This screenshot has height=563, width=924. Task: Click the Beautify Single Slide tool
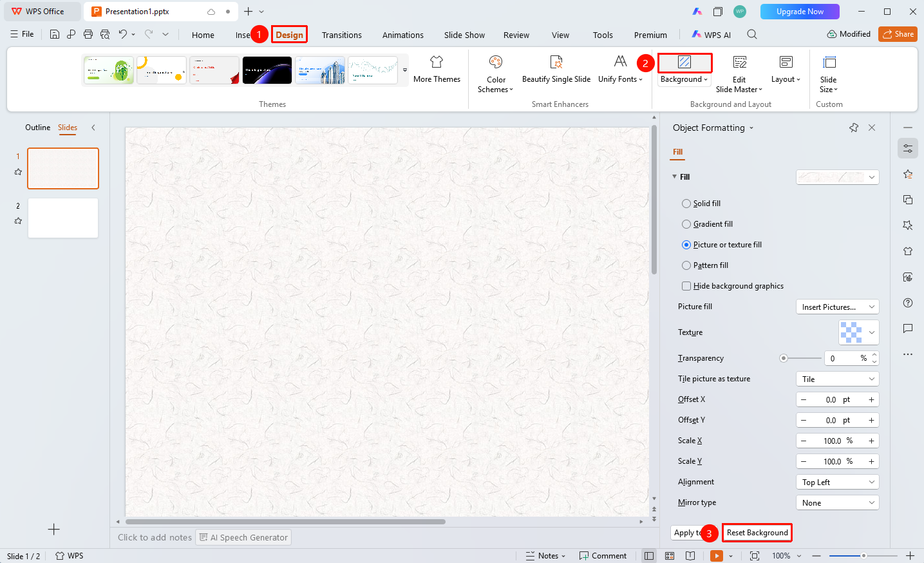coord(556,70)
